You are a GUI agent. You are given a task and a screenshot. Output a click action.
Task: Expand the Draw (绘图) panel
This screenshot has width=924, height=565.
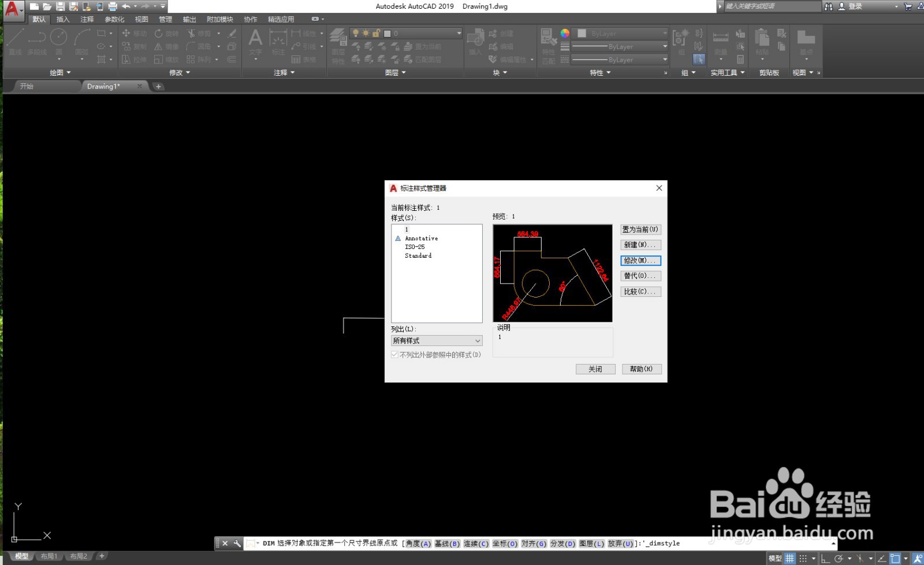(x=60, y=73)
